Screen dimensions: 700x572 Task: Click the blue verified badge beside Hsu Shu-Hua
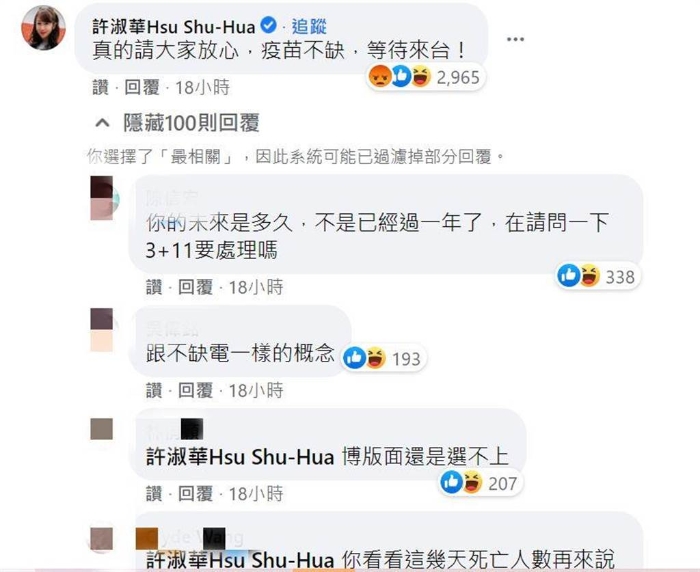[x=268, y=25]
